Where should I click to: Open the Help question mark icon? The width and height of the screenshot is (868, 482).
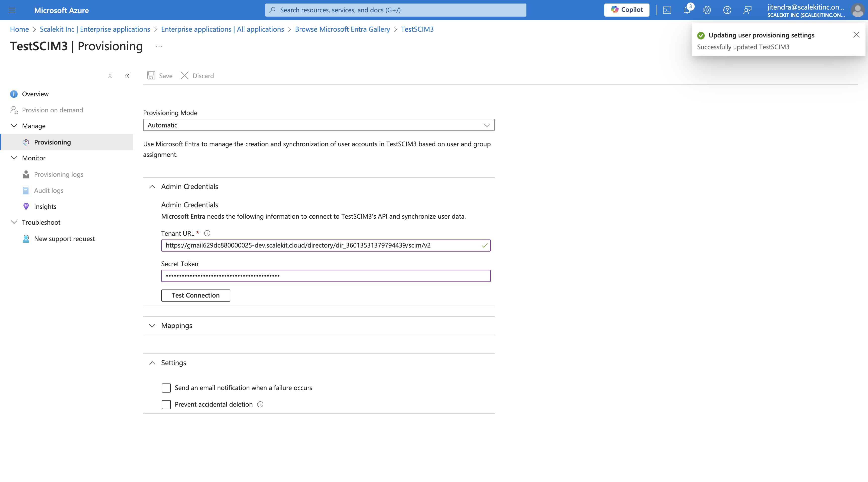click(x=727, y=10)
